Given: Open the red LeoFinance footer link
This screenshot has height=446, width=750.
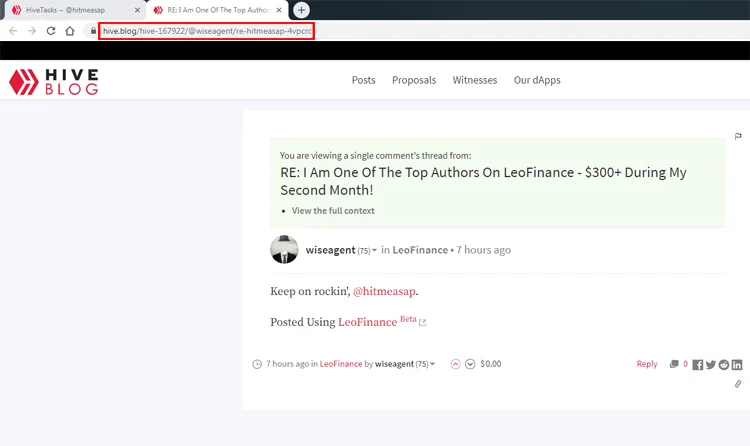Looking at the screenshot, I should click(x=341, y=364).
